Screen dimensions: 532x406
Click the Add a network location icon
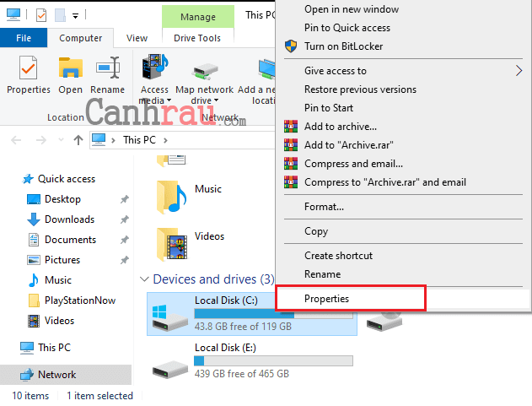(266, 69)
